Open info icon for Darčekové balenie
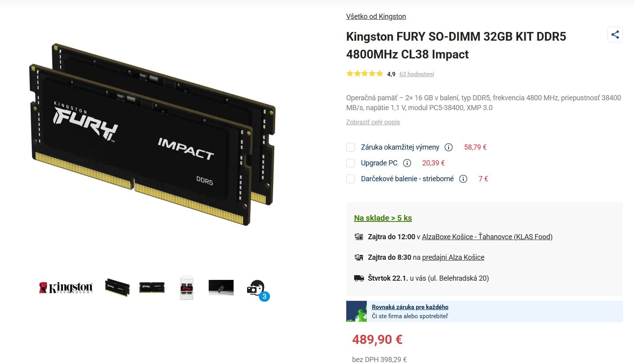634x364 pixels. click(x=463, y=179)
